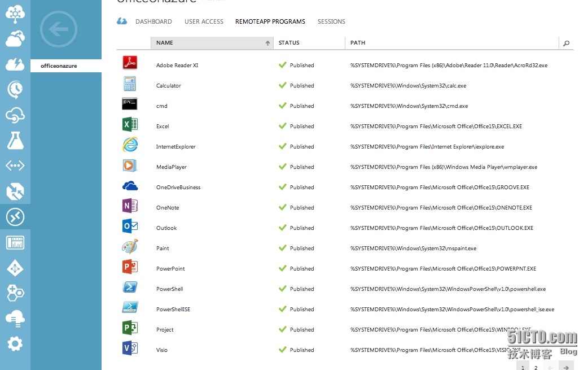Open the Settings gear in sidebar

15,343
